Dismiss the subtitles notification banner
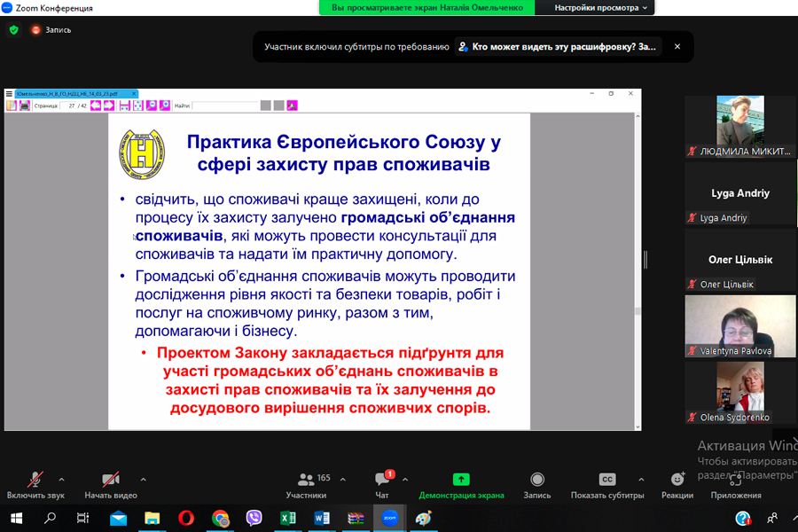The width and height of the screenshot is (798, 532). (677, 46)
